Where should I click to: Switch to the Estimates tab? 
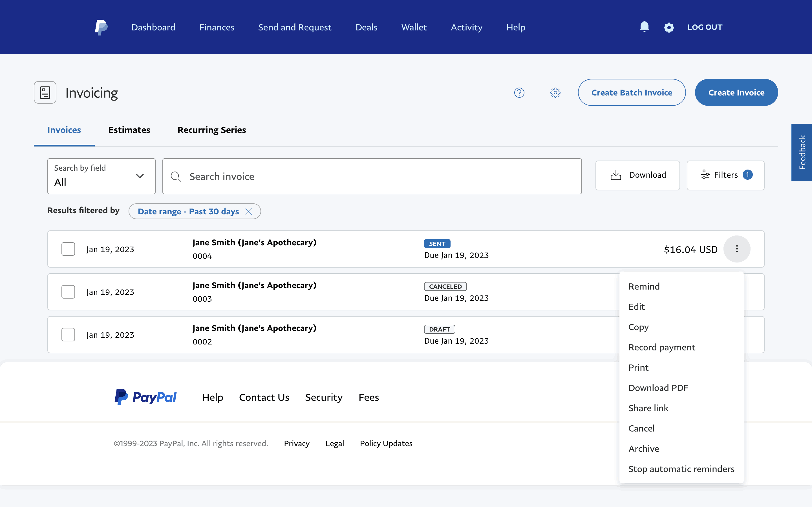pos(129,130)
